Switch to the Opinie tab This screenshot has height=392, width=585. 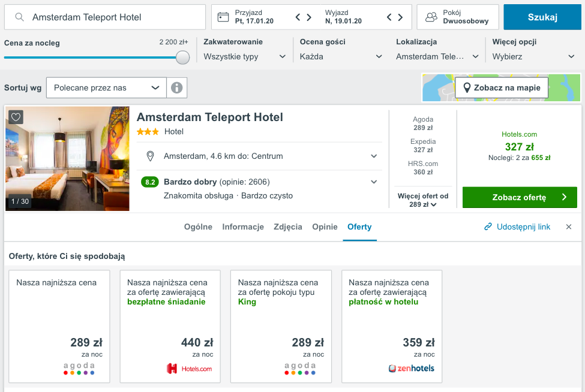pos(325,227)
